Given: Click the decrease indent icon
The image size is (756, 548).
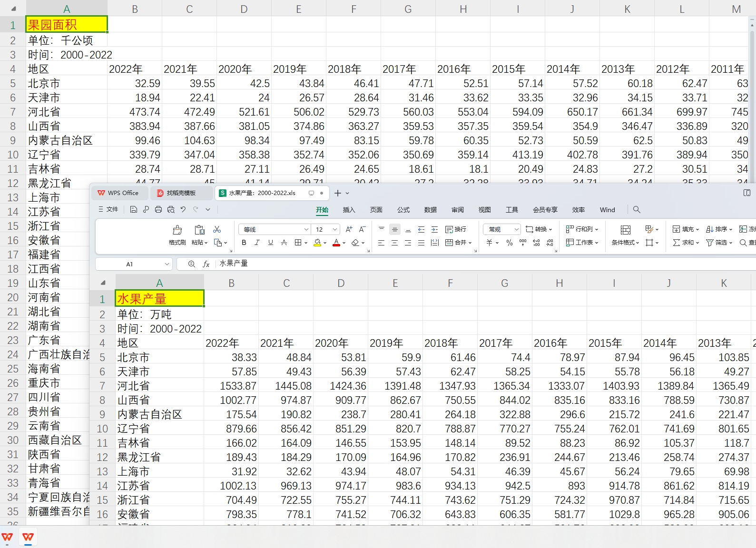Looking at the screenshot, I should click(421, 229).
